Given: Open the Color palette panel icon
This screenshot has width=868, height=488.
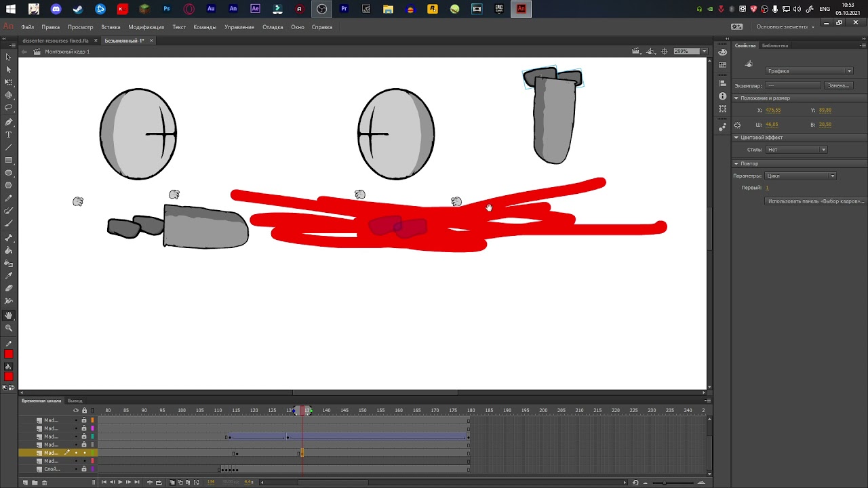Looking at the screenshot, I should click(x=722, y=51).
